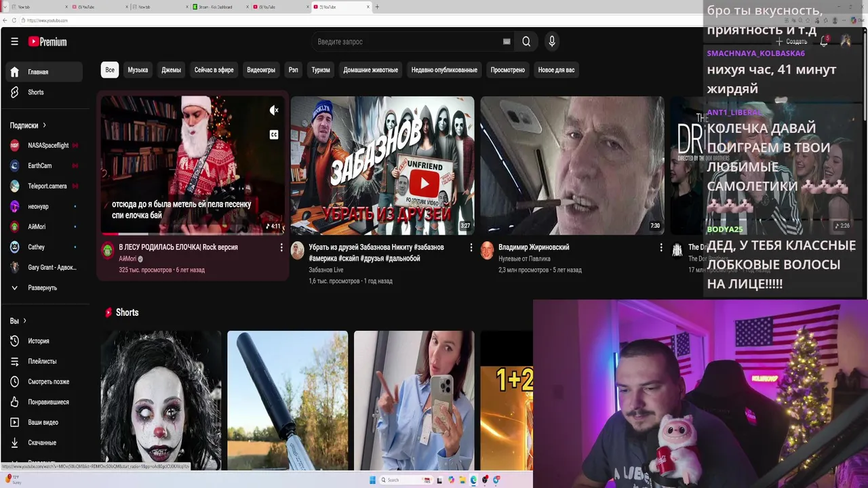The image size is (868, 488).
Task: Open more options for Жириновский video
Action: (661, 248)
